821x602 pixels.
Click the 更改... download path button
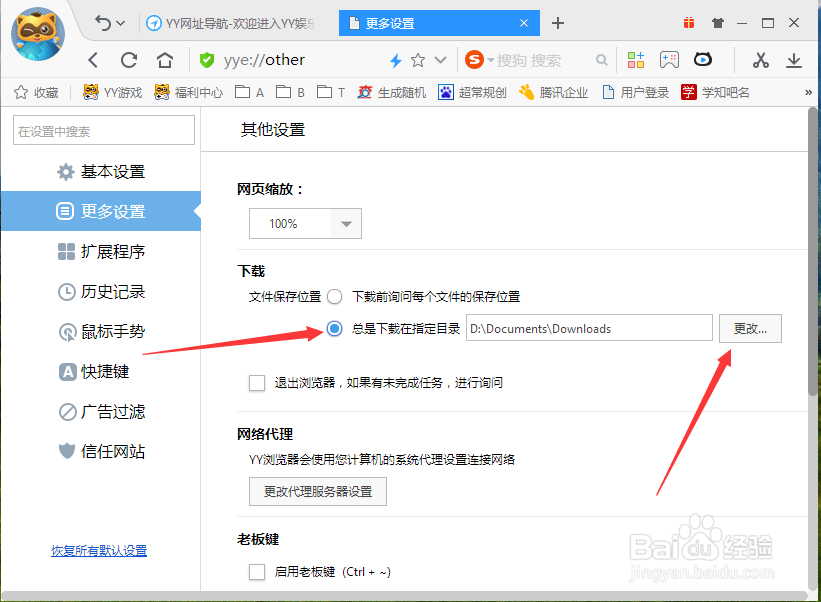click(x=750, y=328)
